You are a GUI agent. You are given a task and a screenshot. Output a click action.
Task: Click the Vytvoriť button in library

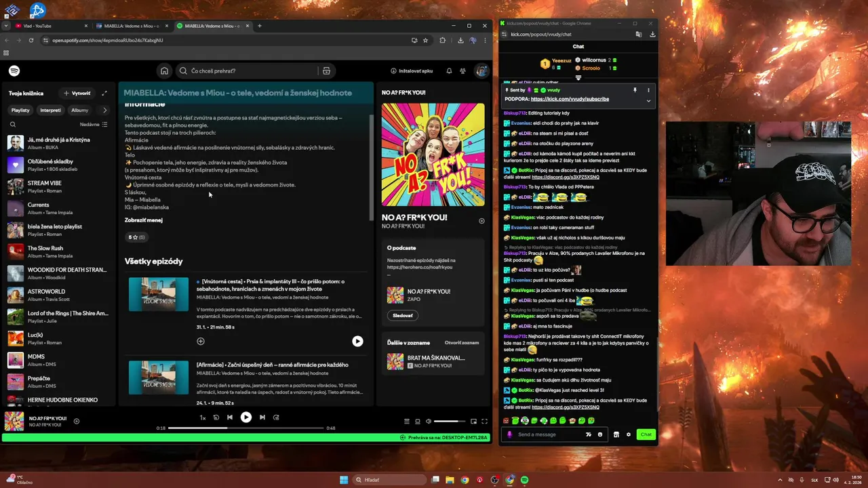tap(77, 93)
